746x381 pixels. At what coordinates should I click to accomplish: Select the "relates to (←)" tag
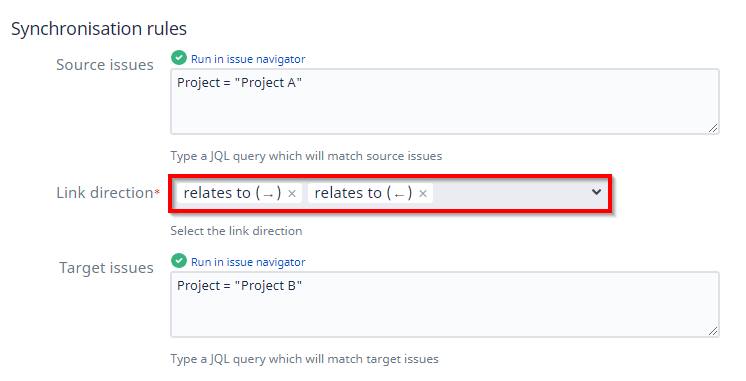363,193
